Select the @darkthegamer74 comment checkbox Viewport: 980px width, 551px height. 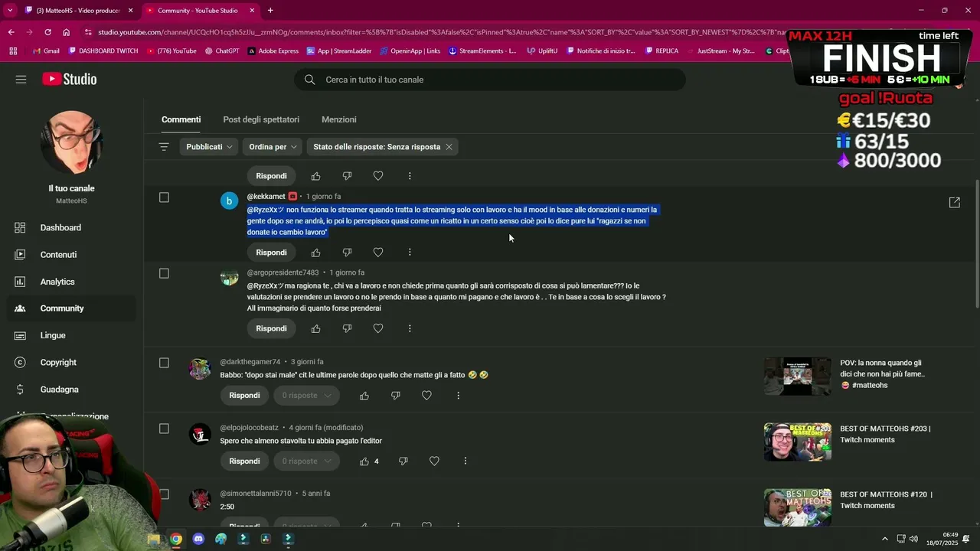click(x=164, y=363)
